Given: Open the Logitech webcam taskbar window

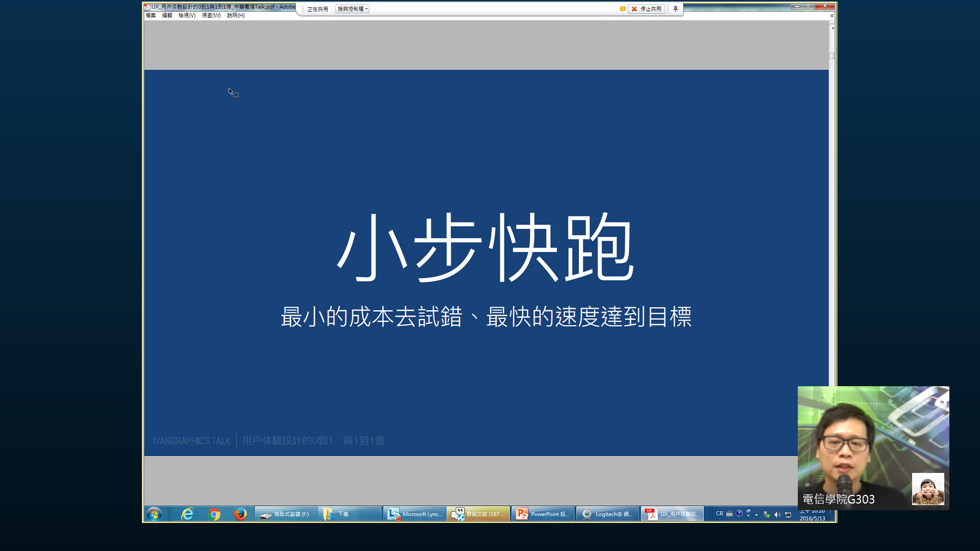Looking at the screenshot, I should point(607,514).
